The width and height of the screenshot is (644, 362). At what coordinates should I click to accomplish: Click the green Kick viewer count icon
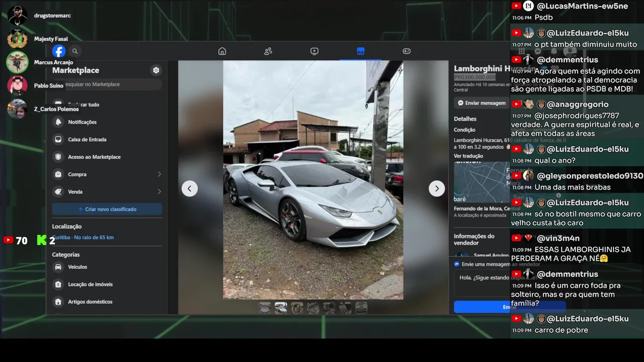tap(42, 240)
